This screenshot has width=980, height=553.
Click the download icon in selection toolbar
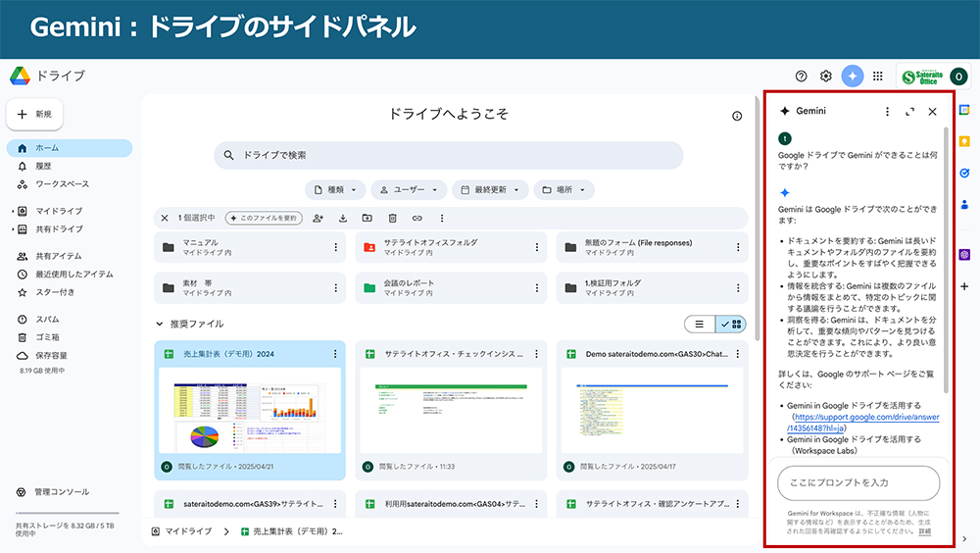coord(342,218)
